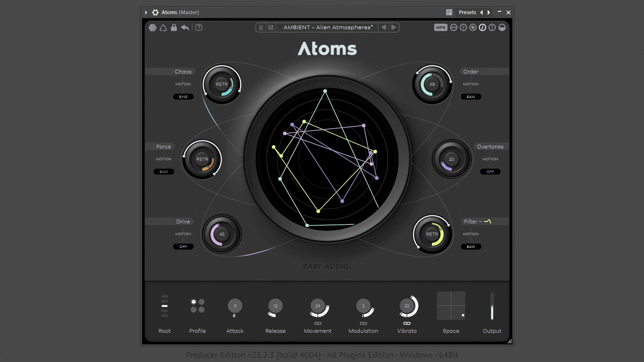Toggle the padlock lock icon
644x362 pixels.
pos(174,27)
